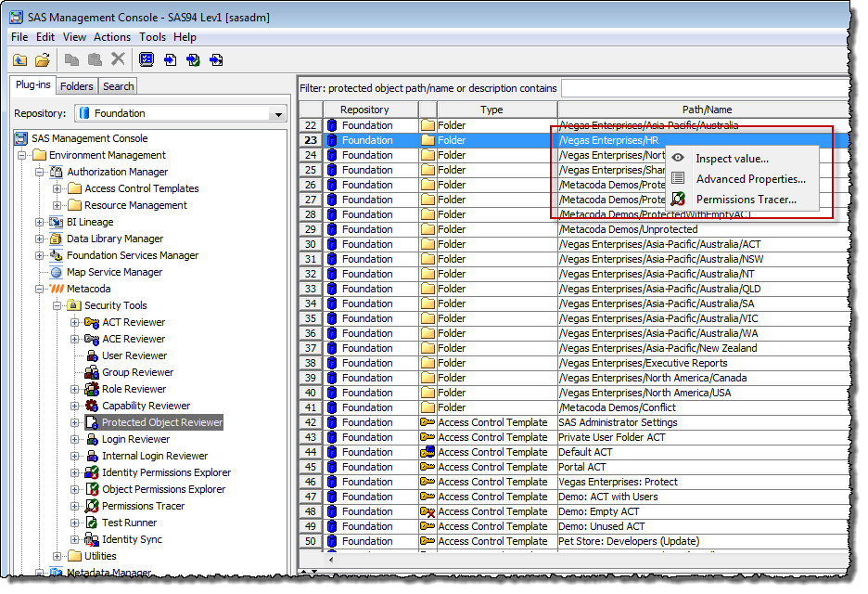Click the Role Reviewer icon
Screen dimensions: 868x594
[x=92, y=389]
